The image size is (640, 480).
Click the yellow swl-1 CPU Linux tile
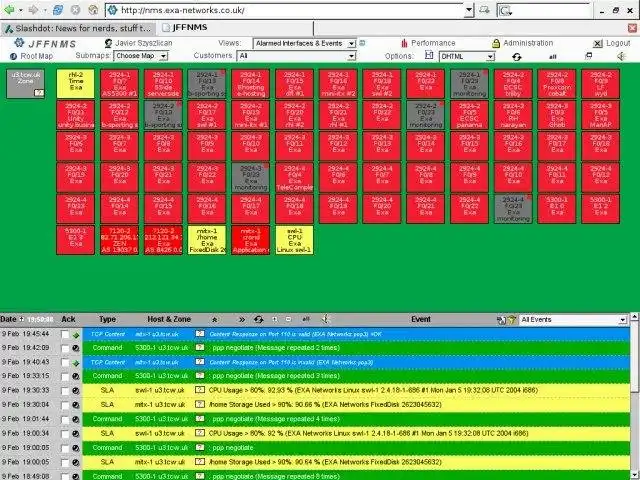pyautogui.click(x=294, y=240)
